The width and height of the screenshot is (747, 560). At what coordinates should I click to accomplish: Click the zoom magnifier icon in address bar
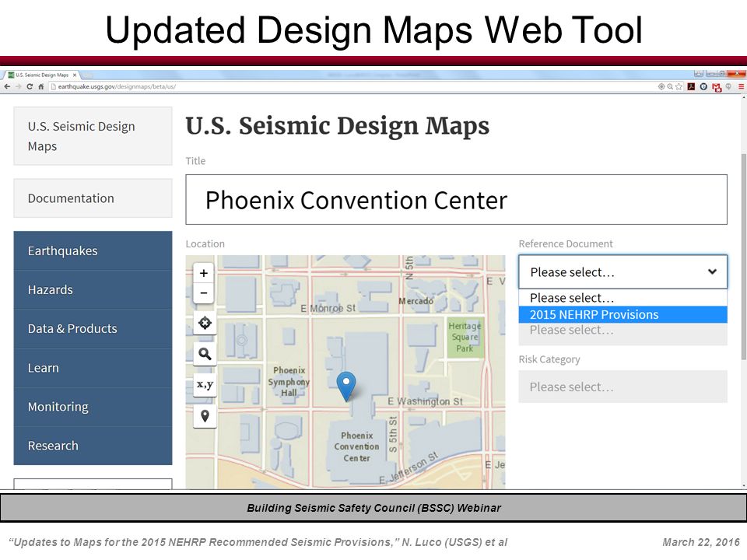[670, 86]
